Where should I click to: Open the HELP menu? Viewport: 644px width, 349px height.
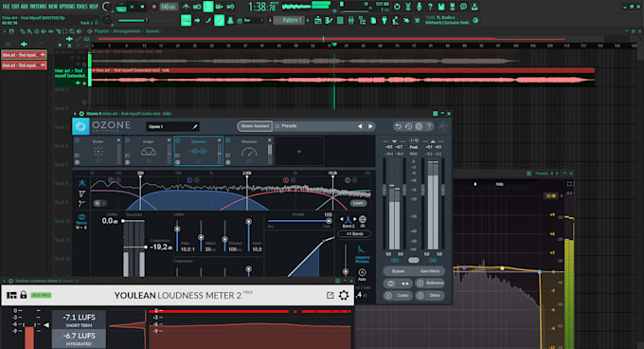[94, 7]
